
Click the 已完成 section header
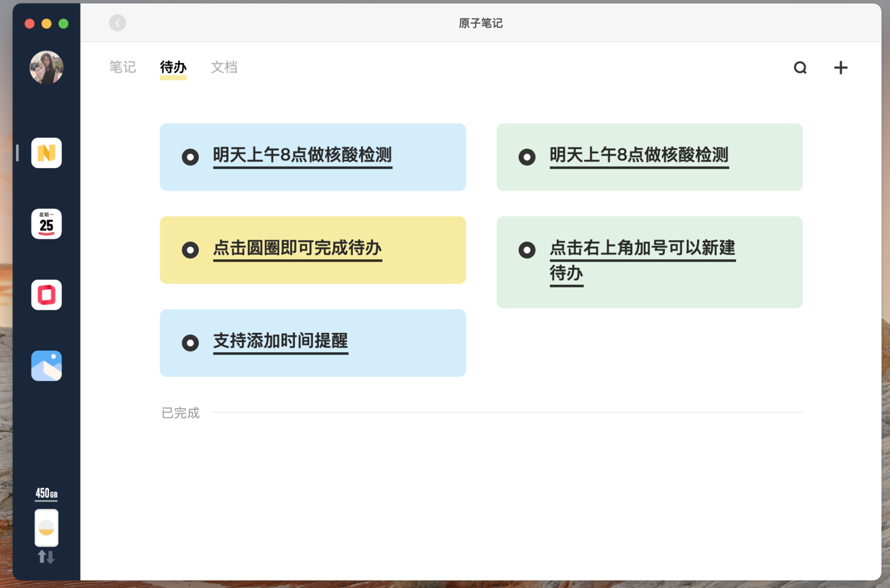point(180,413)
